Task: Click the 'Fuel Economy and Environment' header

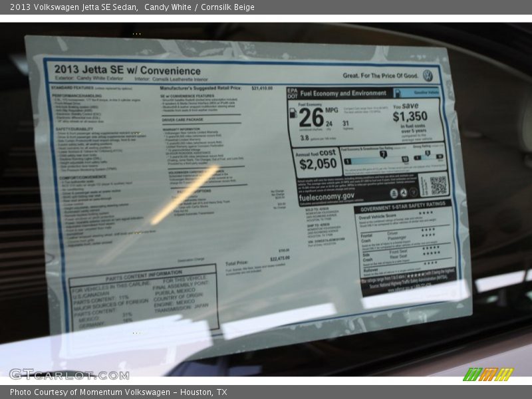Action: pos(343,93)
